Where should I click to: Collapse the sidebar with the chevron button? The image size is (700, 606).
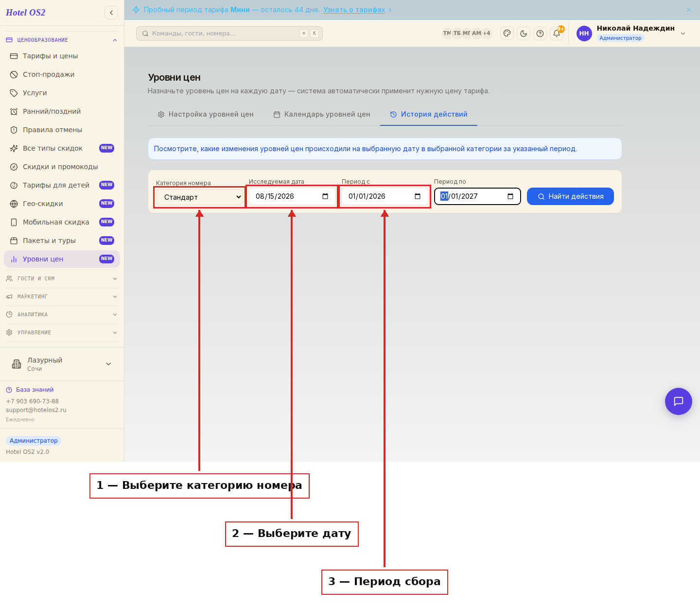[111, 13]
